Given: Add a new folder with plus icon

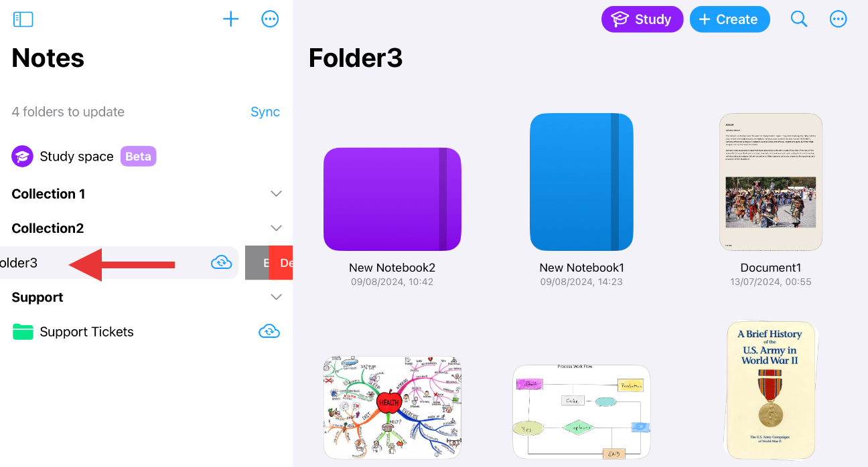Looking at the screenshot, I should pos(230,19).
